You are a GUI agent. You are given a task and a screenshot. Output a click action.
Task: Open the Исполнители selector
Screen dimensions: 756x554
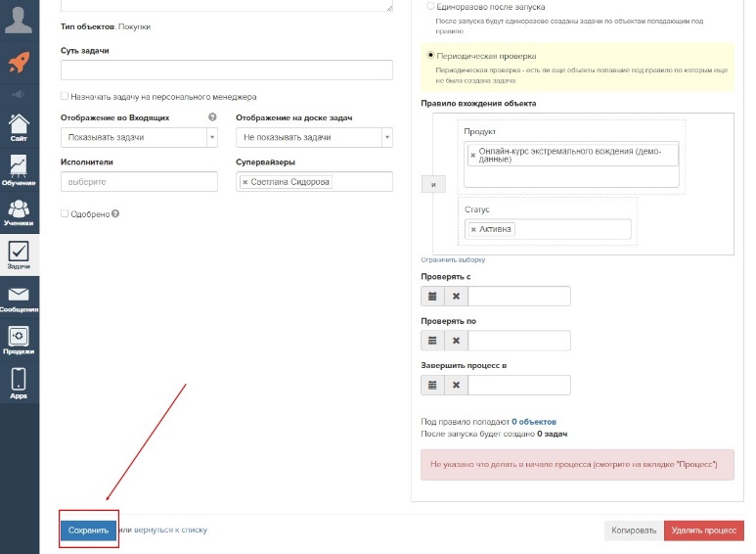(x=139, y=182)
